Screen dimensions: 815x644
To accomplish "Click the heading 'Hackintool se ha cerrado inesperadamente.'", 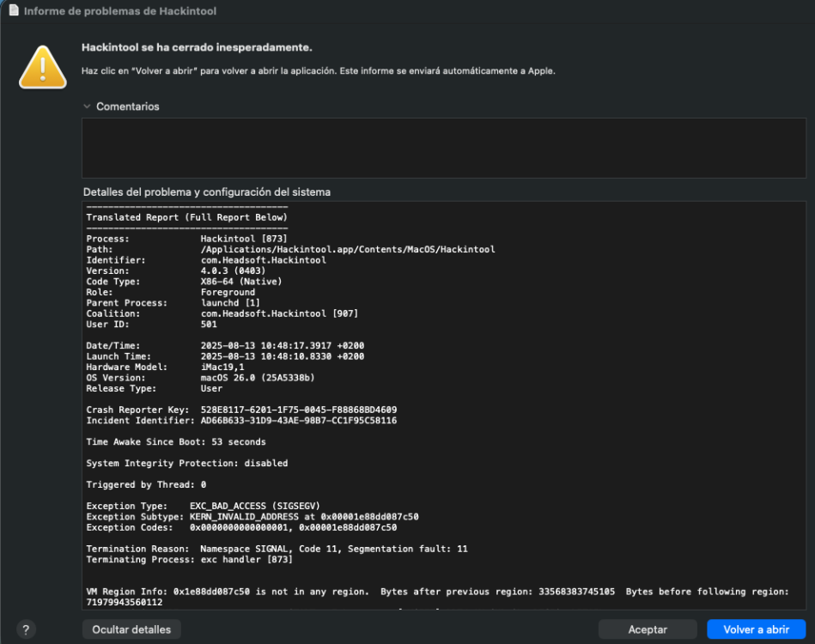I will point(197,47).
